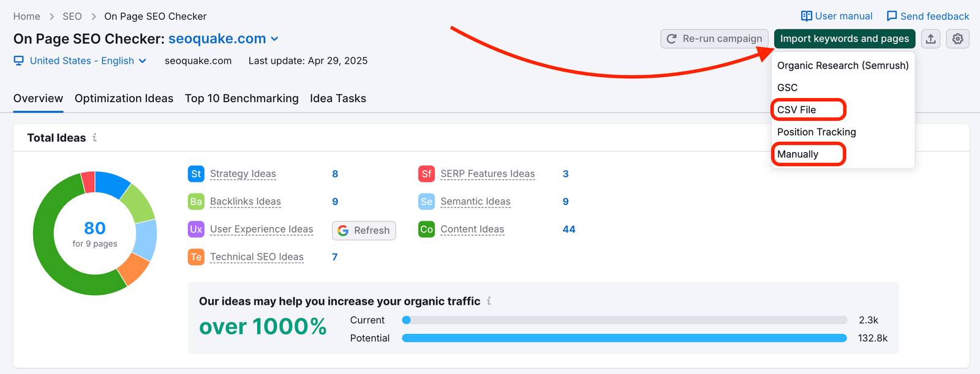Viewport: 980px width, 374px height.
Task: Click the Re-run campaign circular arrow icon
Action: (671, 39)
